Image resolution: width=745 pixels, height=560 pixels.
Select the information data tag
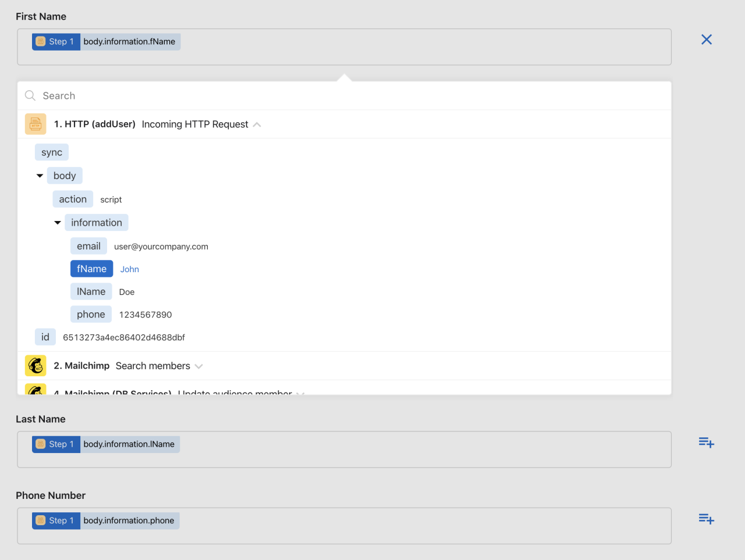click(x=97, y=223)
